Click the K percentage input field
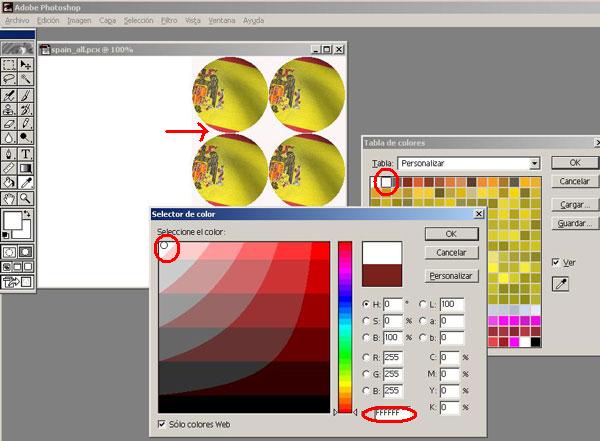Image resolution: width=600 pixels, height=441 pixels. [x=449, y=407]
